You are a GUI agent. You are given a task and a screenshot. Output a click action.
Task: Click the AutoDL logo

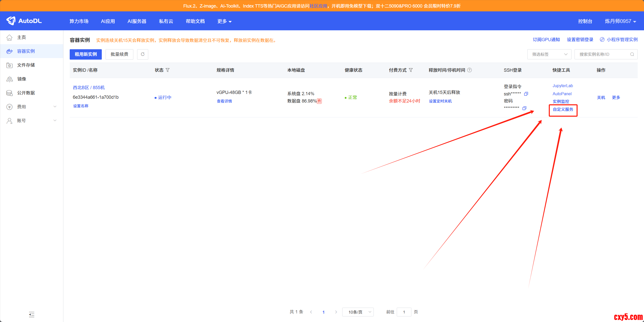(24, 21)
